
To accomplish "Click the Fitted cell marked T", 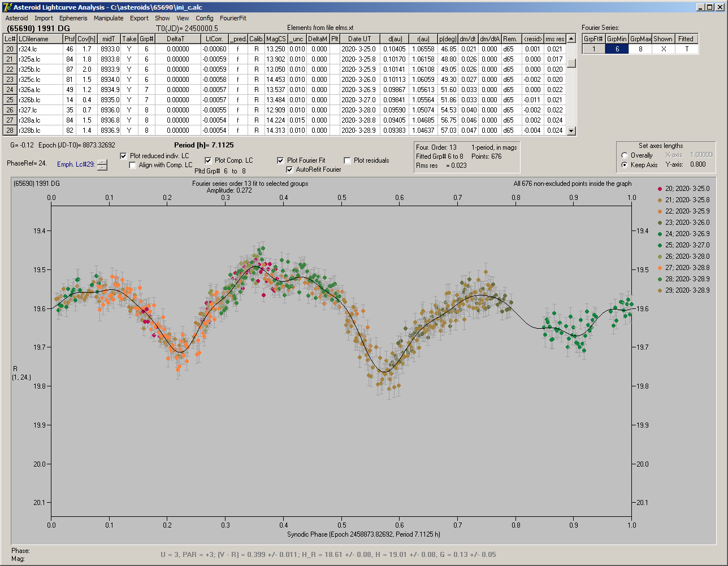I will 686,49.
